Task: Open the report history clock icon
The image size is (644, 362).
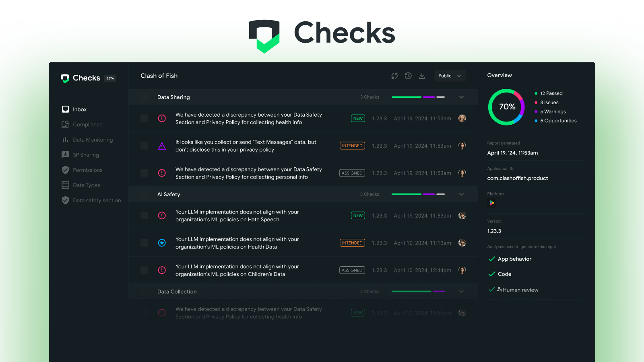Action: click(x=408, y=76)
